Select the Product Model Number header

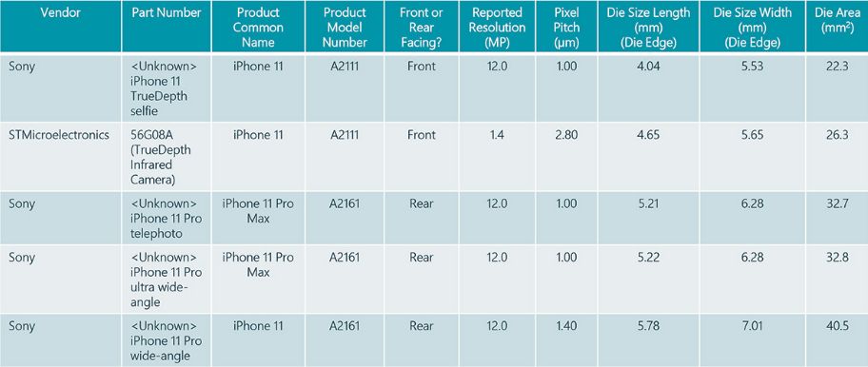coord(345,27)
